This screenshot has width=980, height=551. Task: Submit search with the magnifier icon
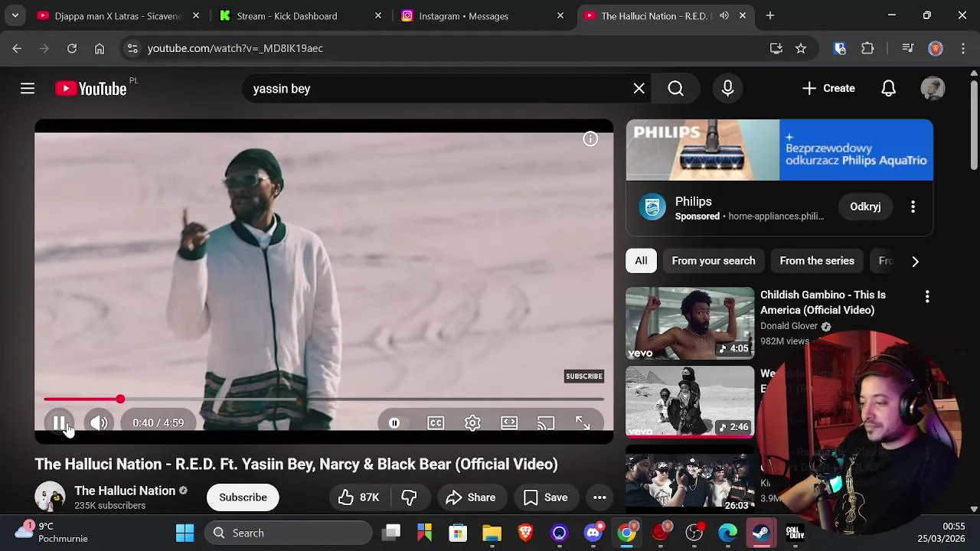click(675, 89)
